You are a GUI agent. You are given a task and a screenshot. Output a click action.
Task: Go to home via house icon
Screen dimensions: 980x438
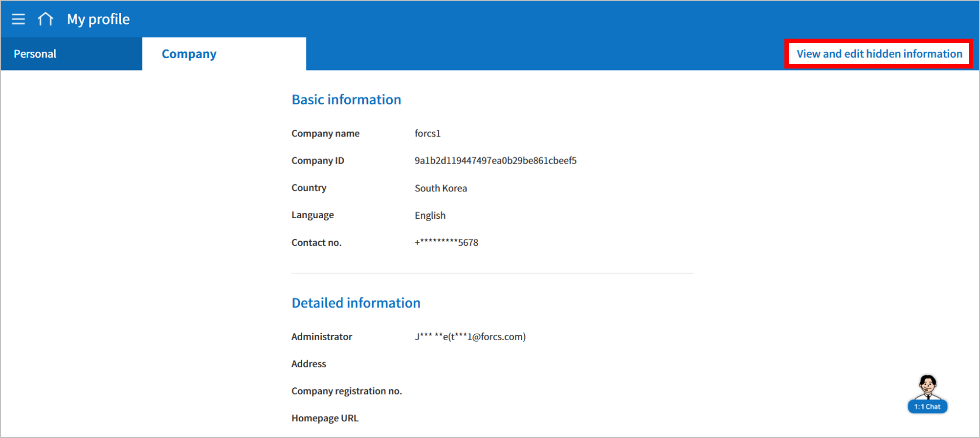coord(45,19)
